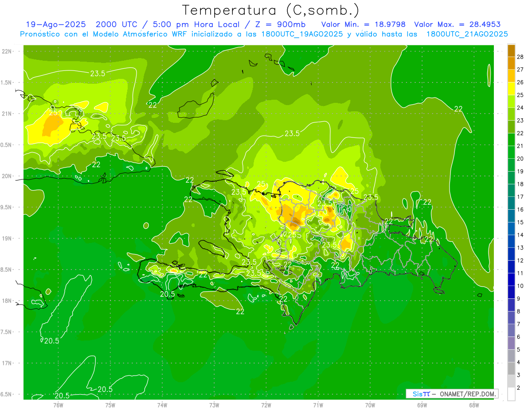
Task: Click 'Valor Max. = 28.4953' text
Action: [x=457, y=24]
